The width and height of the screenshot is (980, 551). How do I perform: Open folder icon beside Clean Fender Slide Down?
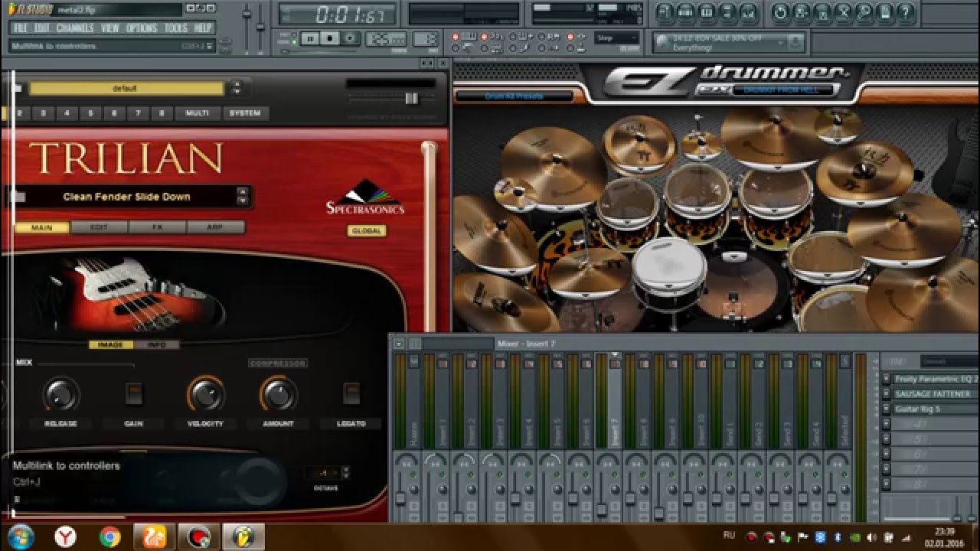coord(18,197)
